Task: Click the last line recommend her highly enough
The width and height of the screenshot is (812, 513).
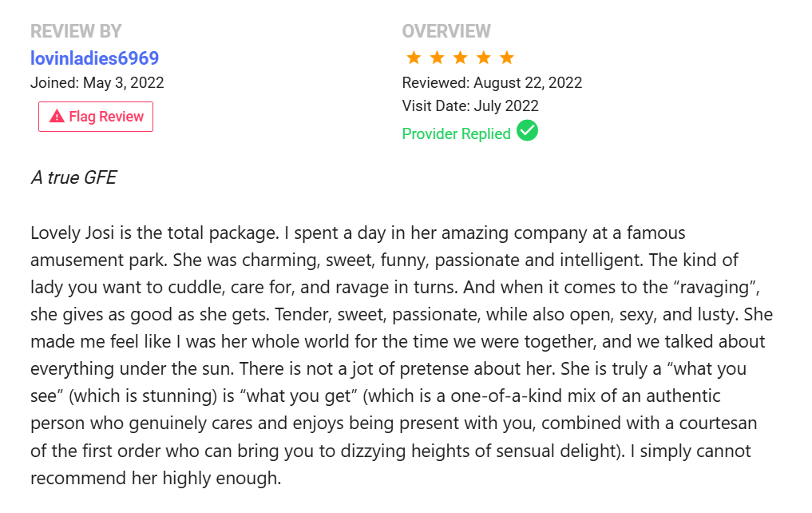Action: click(156, 478)
